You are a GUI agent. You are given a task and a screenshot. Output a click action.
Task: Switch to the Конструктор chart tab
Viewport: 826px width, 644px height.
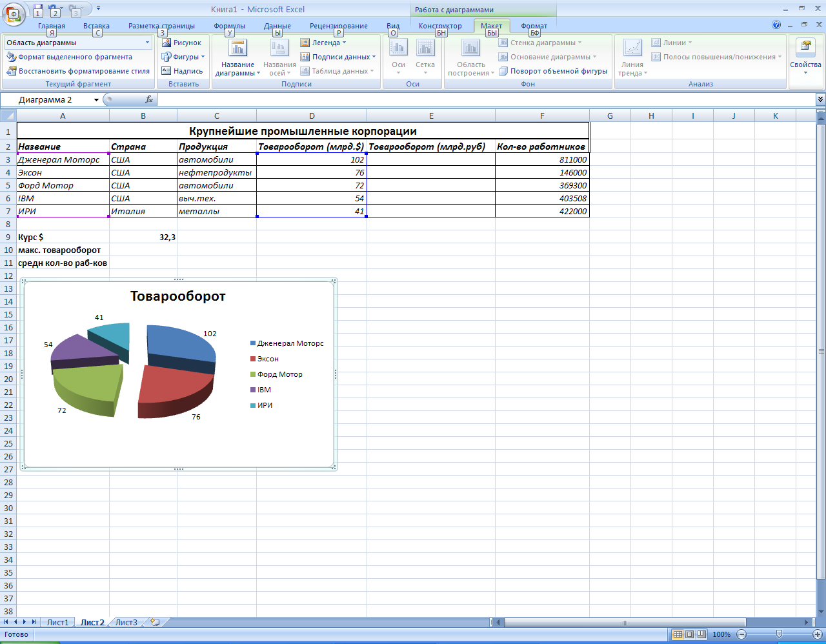(440, 26)
